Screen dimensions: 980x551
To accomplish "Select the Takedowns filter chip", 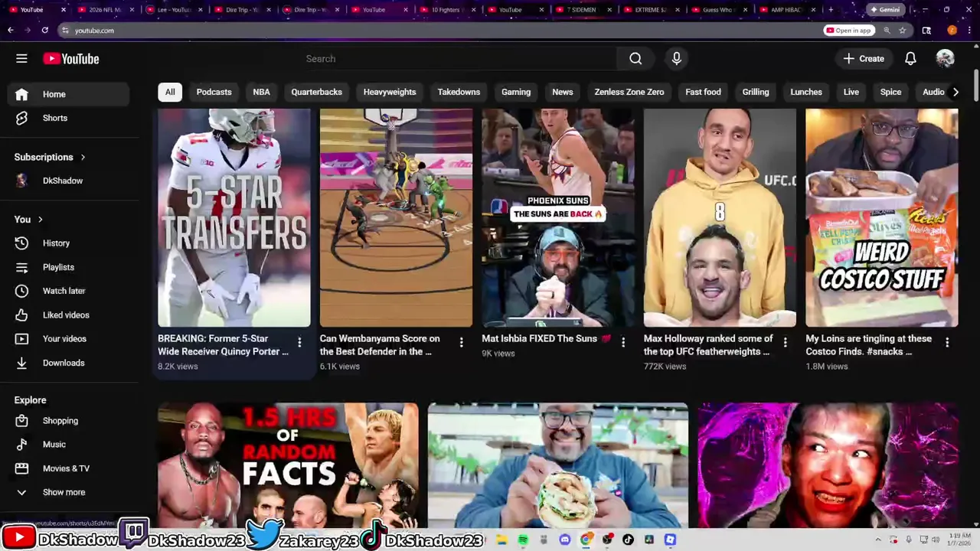I will (459, 92).
